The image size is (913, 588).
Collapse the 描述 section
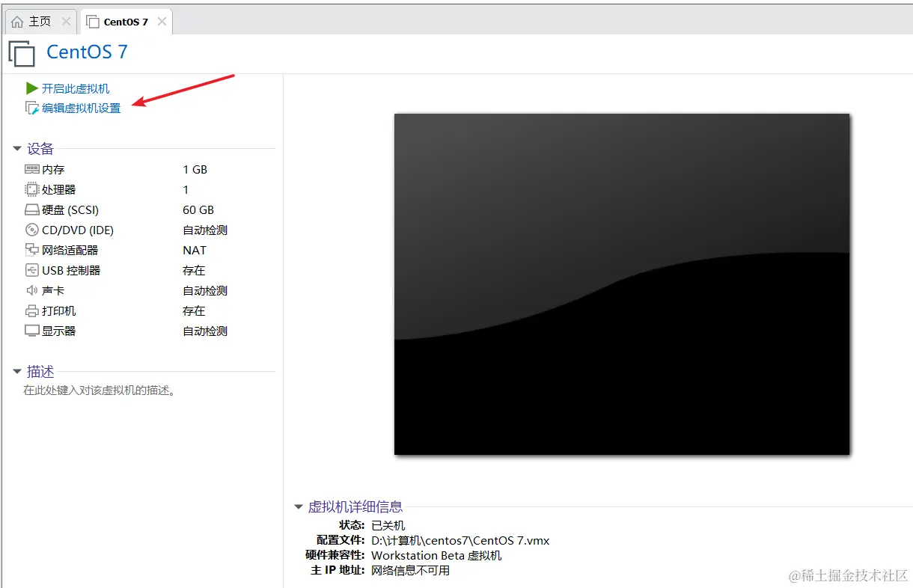(x=16, y=371)
